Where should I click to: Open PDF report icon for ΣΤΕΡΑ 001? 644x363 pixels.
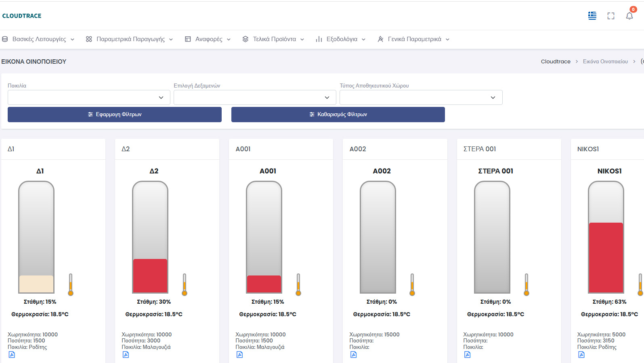point(467,355)
